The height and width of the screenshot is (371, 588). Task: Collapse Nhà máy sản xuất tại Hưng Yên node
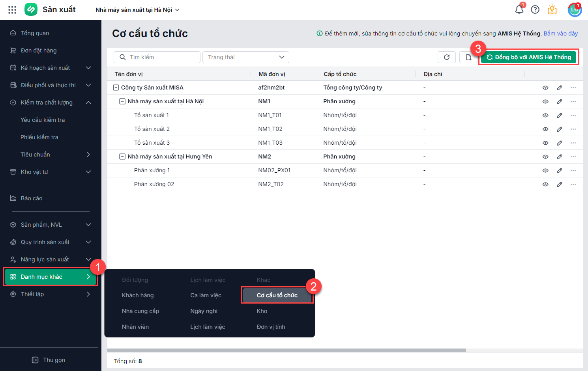pyautogui.click(x=122, y=157)
